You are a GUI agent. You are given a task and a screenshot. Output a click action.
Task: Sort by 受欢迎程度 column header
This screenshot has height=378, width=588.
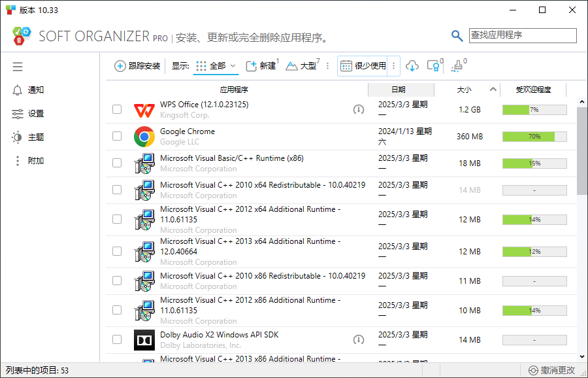click(533, 90)
